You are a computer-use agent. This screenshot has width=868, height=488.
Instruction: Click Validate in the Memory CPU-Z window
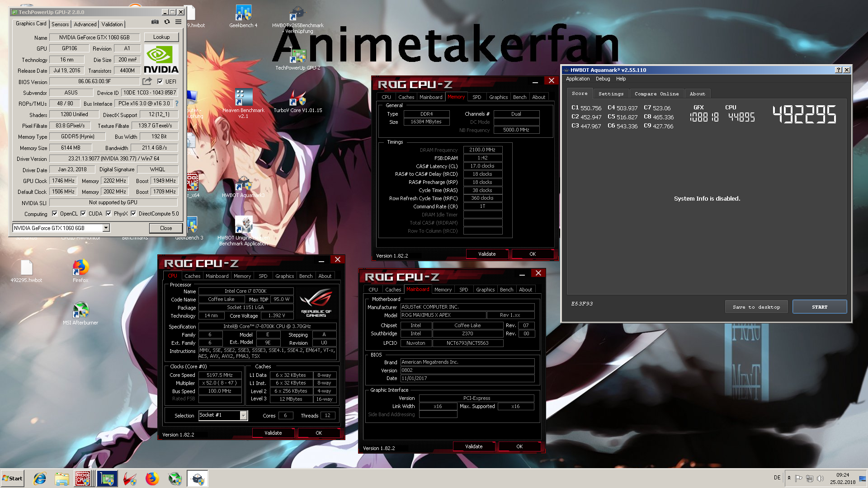pyautogui.click(x=487, y=254)
